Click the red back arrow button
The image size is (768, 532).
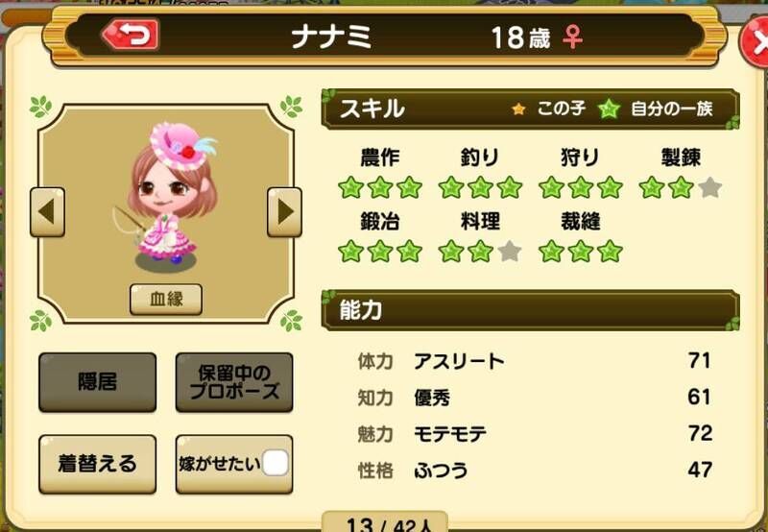131,35
